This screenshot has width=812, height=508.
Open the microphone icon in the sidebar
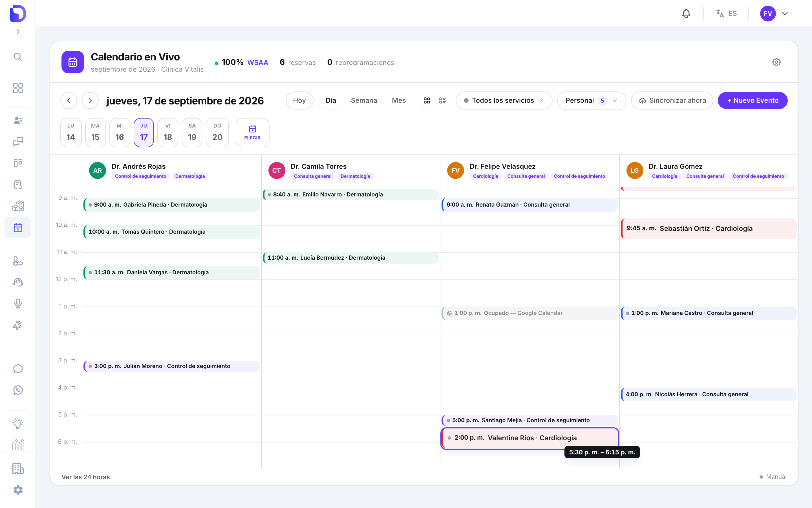coord(18,304)
